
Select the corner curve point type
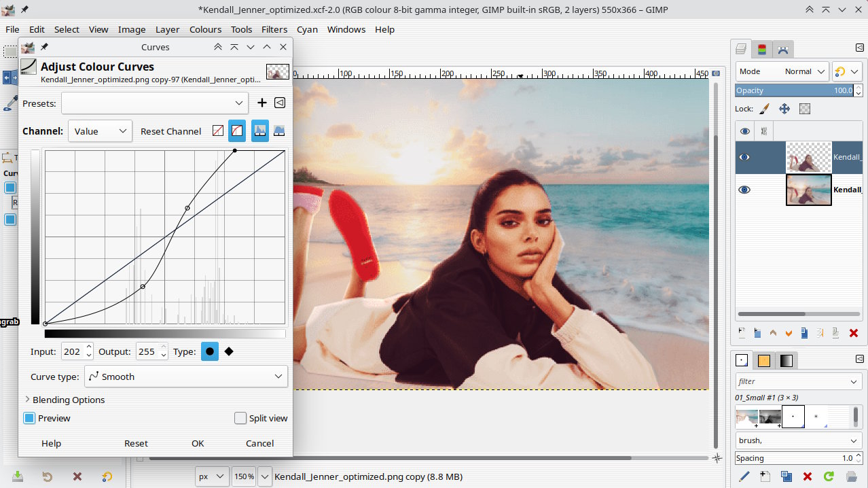pos(229,351)
